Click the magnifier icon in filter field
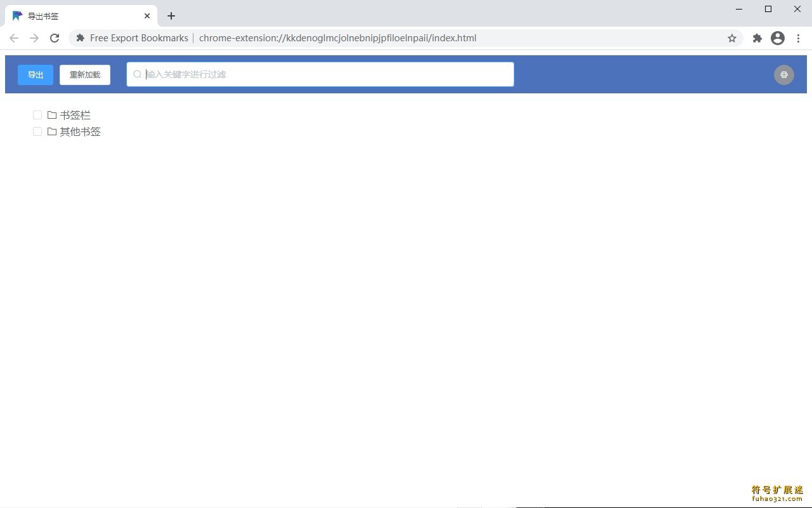The width and height of the screenshot is (812, 508). [137, 74]
